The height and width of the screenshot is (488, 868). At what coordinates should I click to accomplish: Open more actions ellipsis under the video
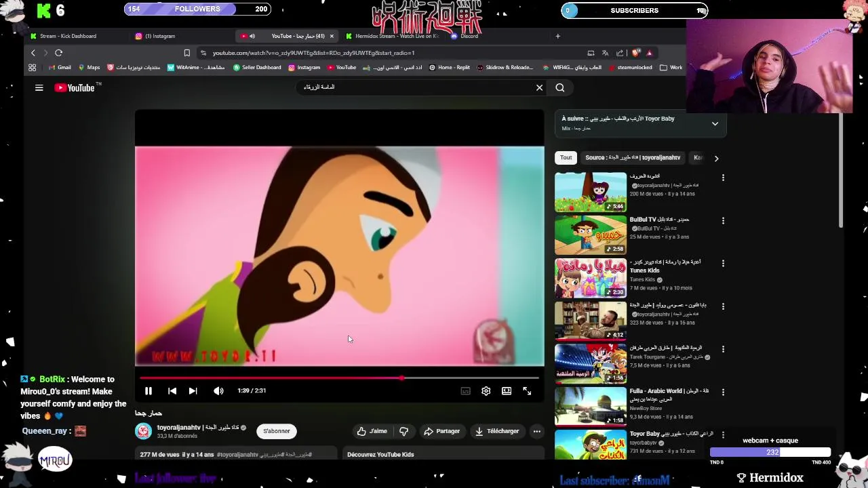pyautogui.click(x=536, y=431)
